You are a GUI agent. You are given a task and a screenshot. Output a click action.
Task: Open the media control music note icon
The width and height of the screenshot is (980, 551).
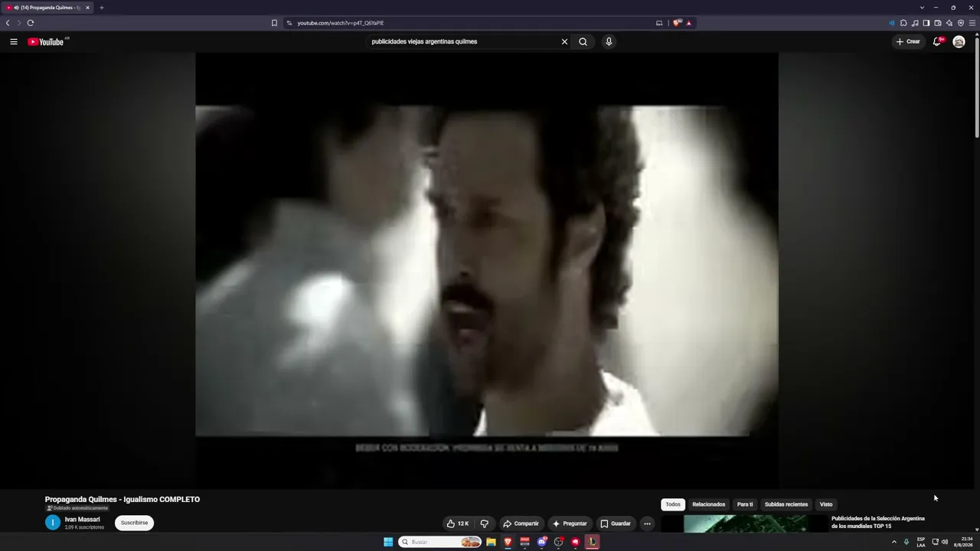coord(915,23)
